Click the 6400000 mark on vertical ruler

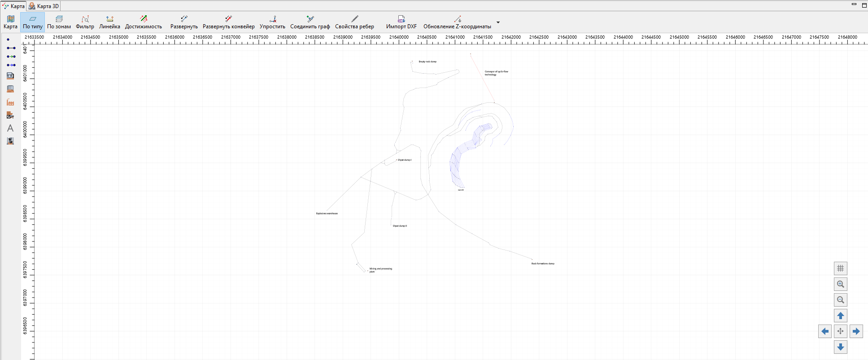click(x=25, y=129)
